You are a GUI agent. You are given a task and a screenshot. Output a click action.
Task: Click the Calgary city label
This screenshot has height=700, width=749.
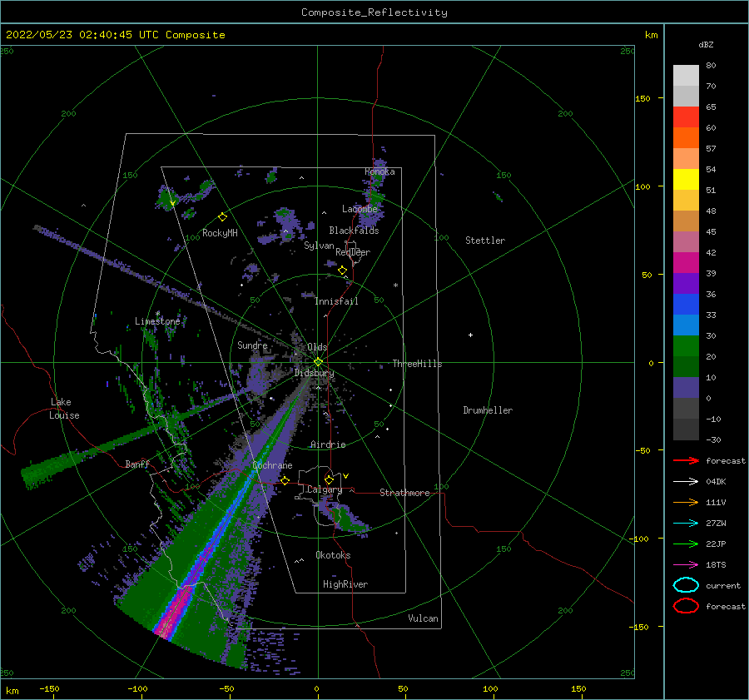click(325, 489)
